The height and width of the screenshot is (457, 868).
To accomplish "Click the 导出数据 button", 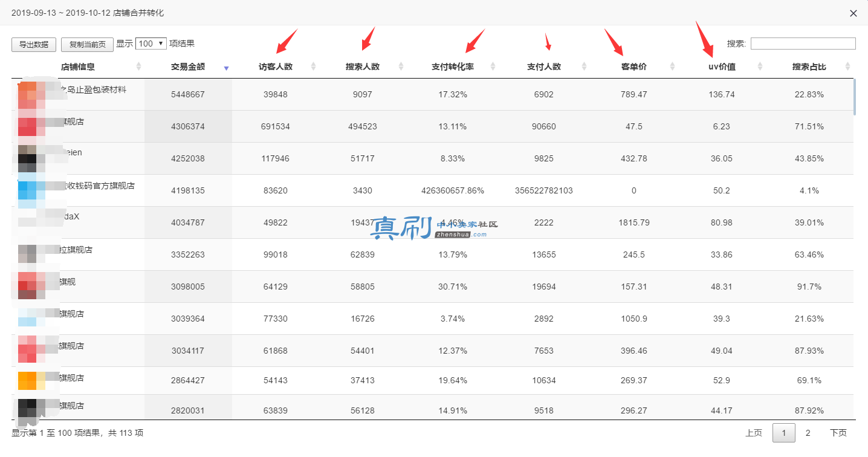I will 34,44.
